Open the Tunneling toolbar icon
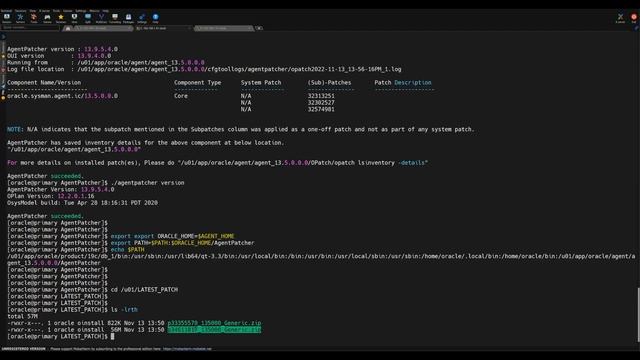This screenshot has height=360, width=640. tap(115, 18)
